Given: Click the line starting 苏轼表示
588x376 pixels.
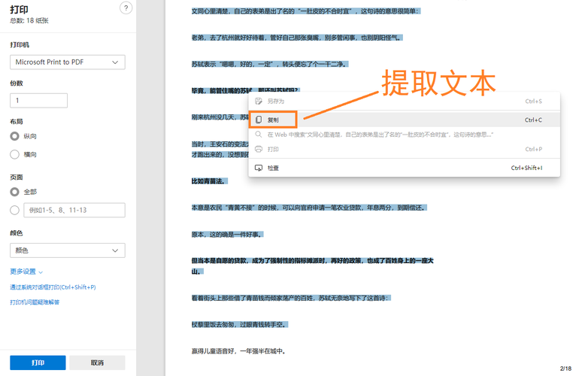Looking at the screenshot, I should pos(270,64).
